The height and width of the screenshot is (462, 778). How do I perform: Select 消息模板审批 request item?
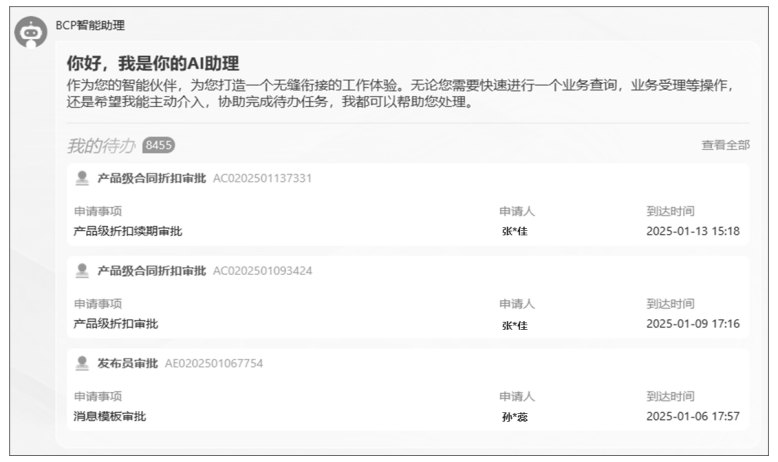pos(110,416)
